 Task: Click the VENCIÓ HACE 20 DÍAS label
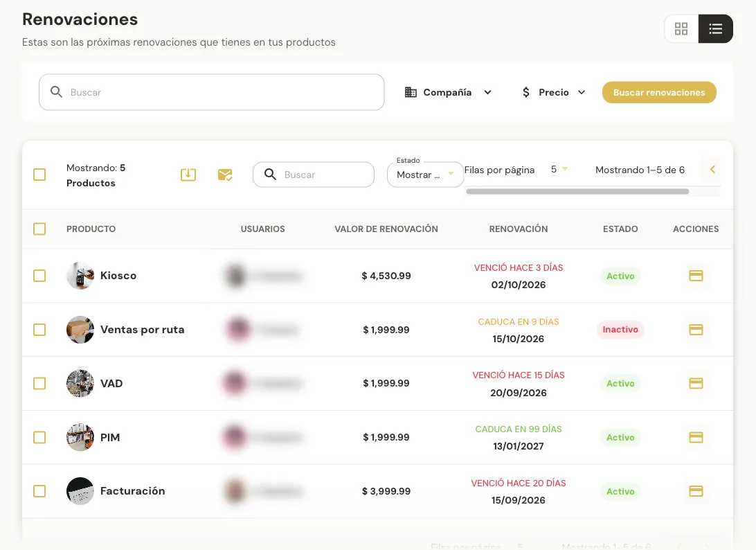tap(519, 483)
